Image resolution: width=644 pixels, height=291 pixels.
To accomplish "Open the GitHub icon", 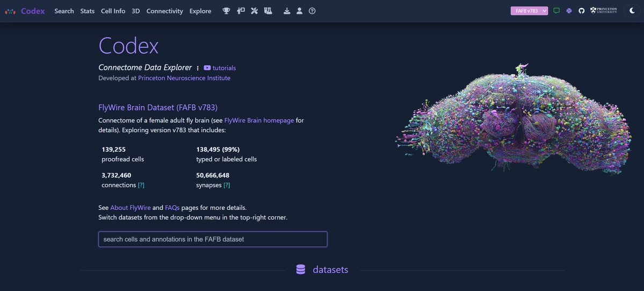I will click(x=581, y=11).
